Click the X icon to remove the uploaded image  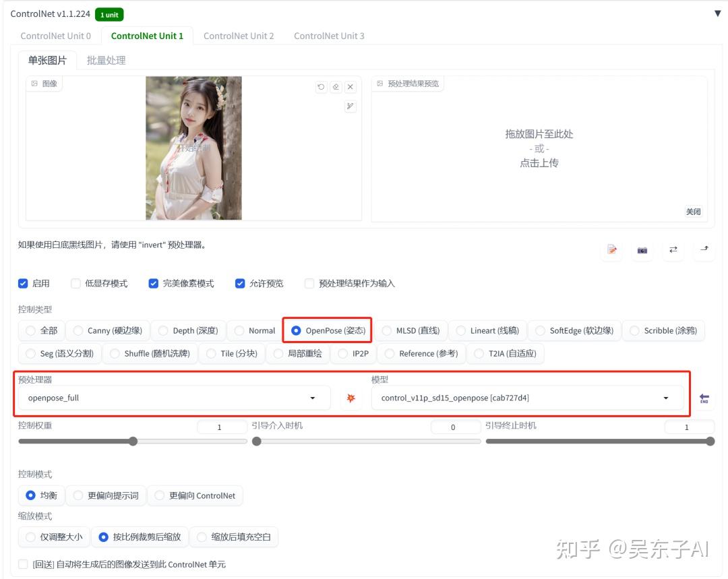pyautogui.click(x=350, y=87)
